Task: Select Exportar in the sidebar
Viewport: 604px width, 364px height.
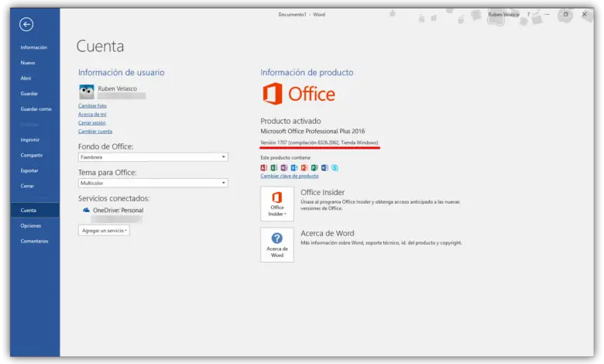Action: [29, 170]
